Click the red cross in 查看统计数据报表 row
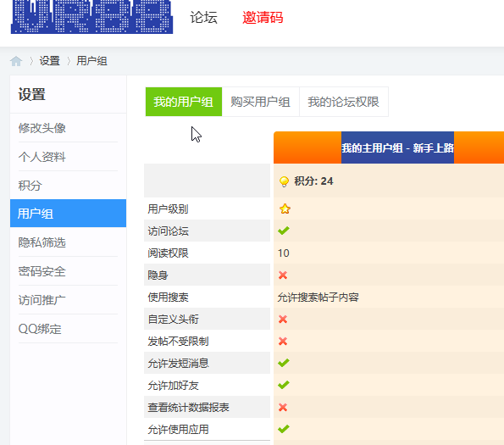Image resolution: width=504 pixels, height=445 pixels. click(x=283, y=408)
